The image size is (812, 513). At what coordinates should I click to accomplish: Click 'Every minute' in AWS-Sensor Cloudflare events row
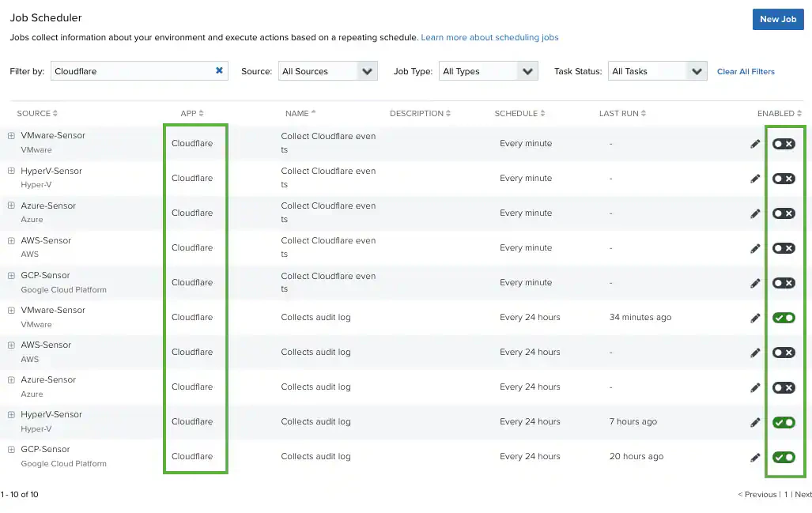click(x=526, y=247)
